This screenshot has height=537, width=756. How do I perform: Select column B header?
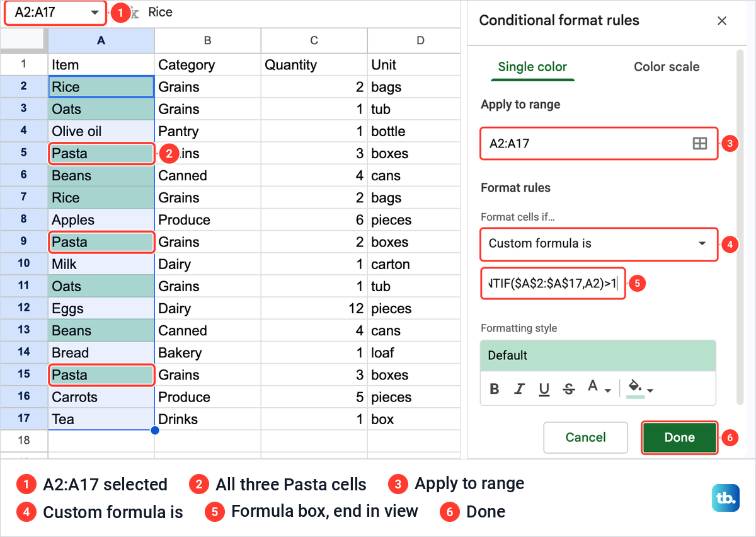[x=207, y=40]
